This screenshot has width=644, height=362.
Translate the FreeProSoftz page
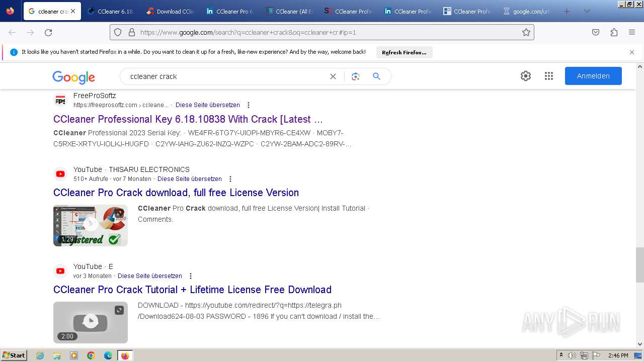tap(208, 105)
